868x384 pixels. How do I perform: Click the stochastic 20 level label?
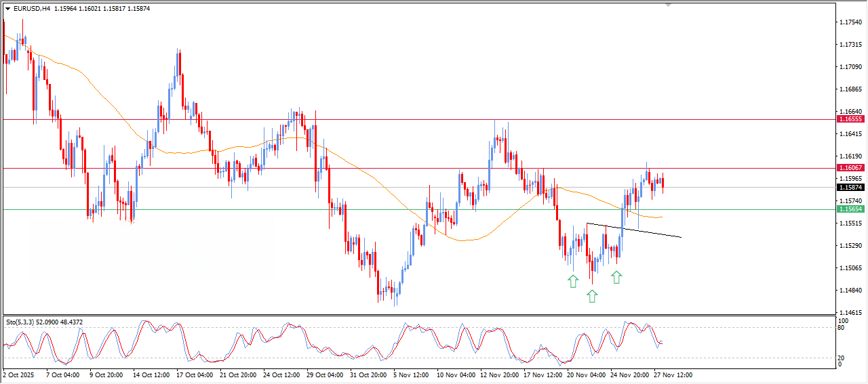click(x=843, y=357)
